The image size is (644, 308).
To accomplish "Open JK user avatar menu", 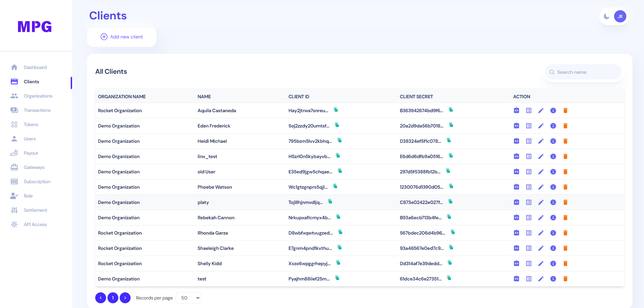I will pos(620,16).
